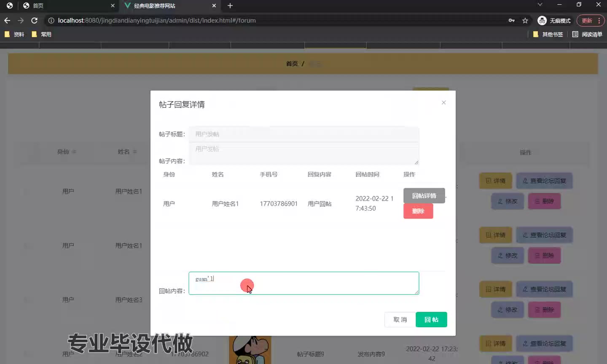Image resolution: width=607 pixels, height=364 pixels.
Task: Bookmark this page with the star icon
Action: (525, 20)
